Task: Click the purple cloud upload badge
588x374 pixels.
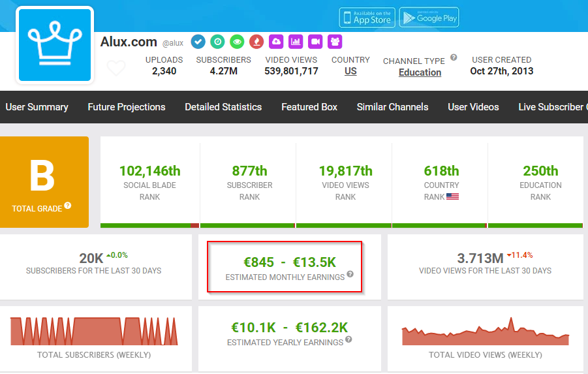Action: (276, 42)
